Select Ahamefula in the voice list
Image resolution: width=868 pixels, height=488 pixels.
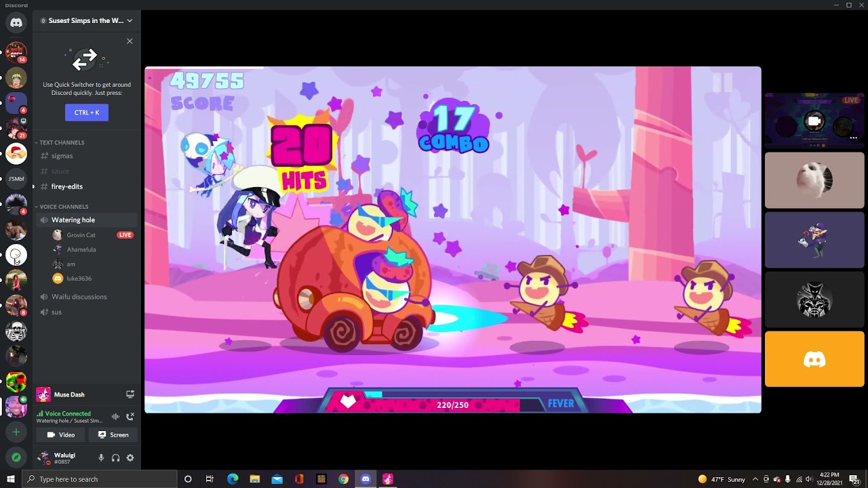(81, 249)
